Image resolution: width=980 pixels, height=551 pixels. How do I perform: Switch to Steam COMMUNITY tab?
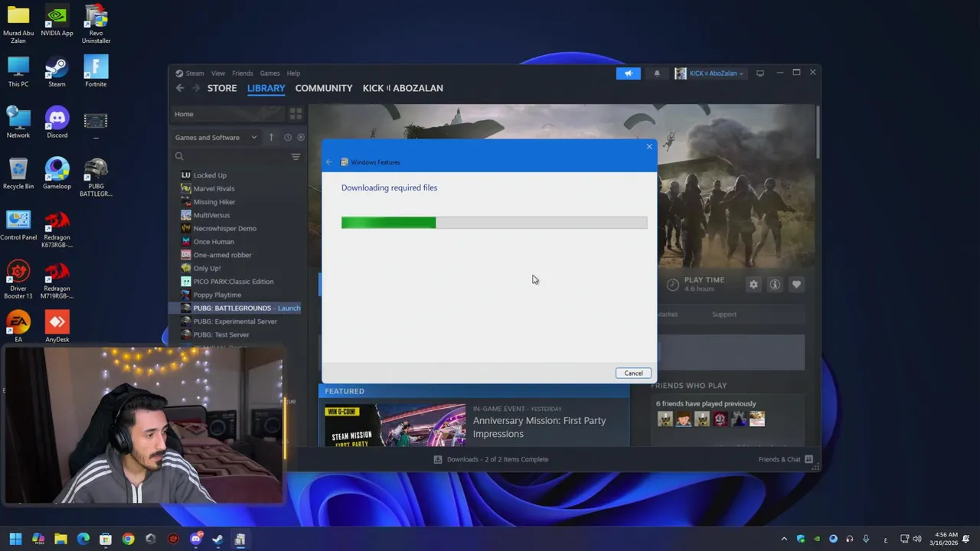324,88
